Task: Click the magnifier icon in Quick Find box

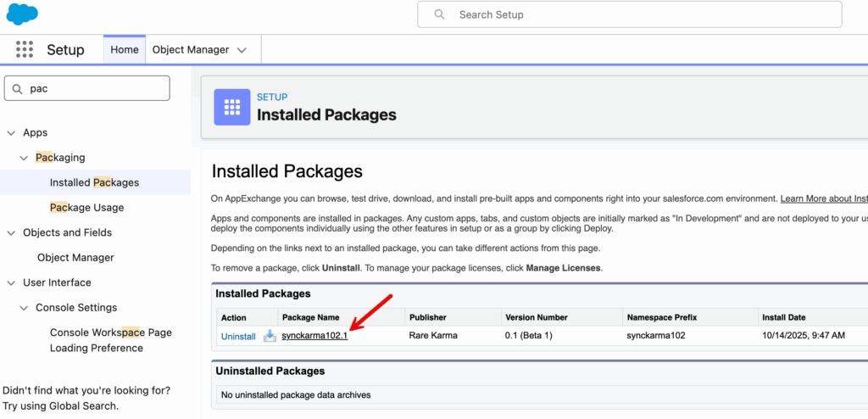Action: coord(18,89)
